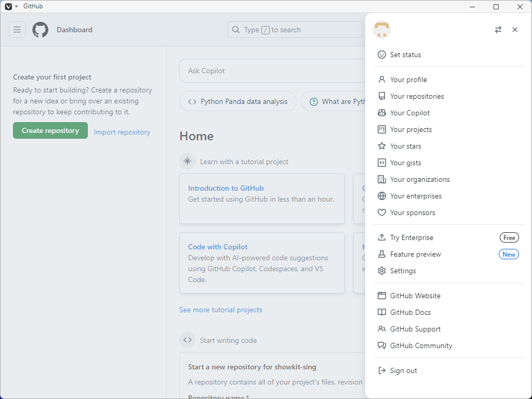This screenshot has width=532, height=399.
Task: Click the Set status smiley icon
Action: point(382,55)
